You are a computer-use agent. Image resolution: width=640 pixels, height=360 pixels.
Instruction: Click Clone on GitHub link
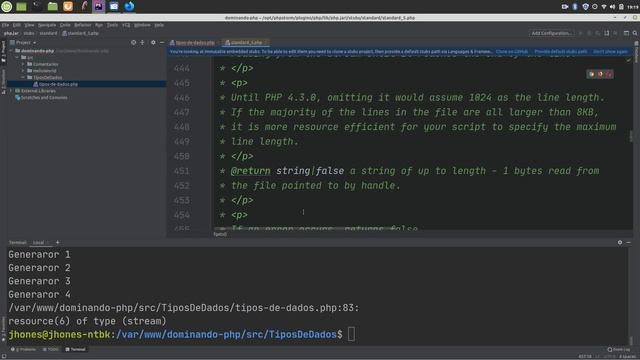(512, 51)
